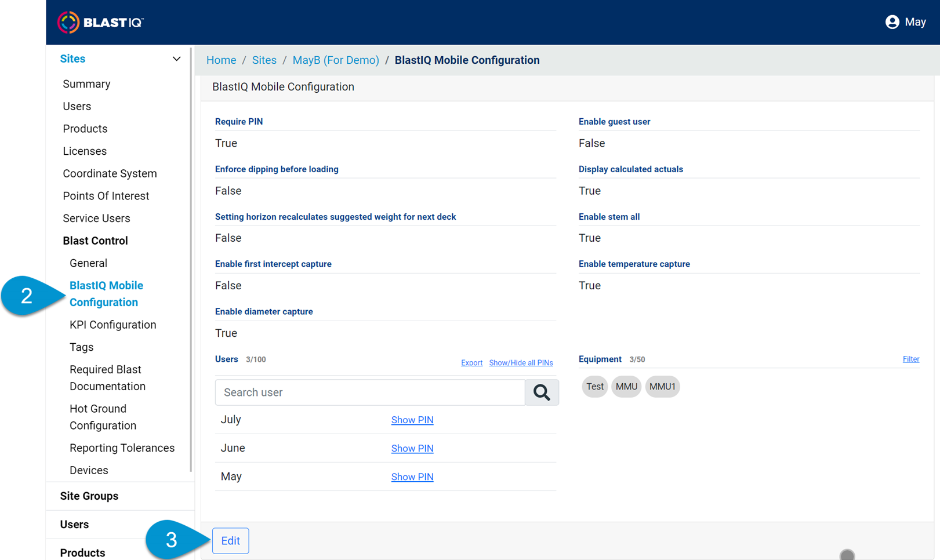The width and height of the screenshot is (940, 560).
Task: Open Devices page
Action: (89, 471)
